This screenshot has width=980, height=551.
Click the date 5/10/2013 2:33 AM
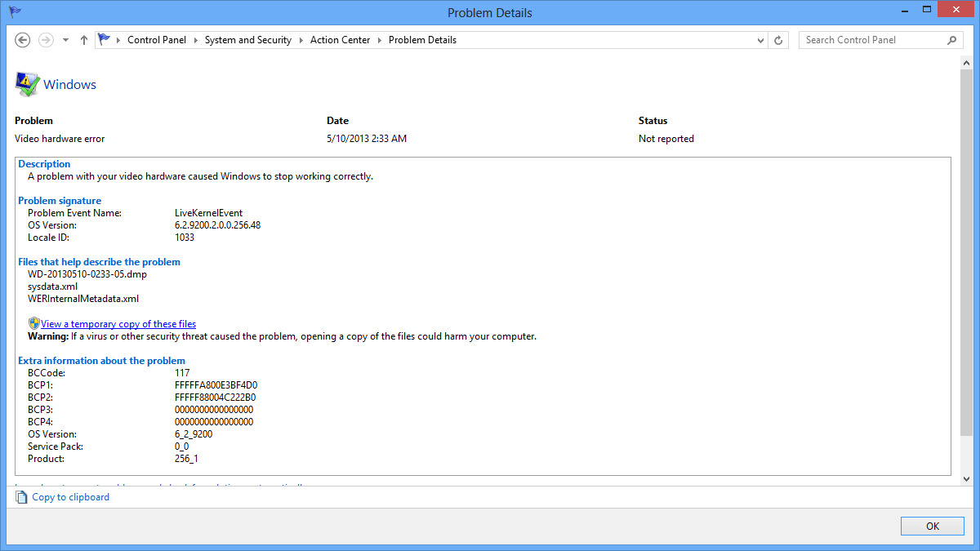367,139
